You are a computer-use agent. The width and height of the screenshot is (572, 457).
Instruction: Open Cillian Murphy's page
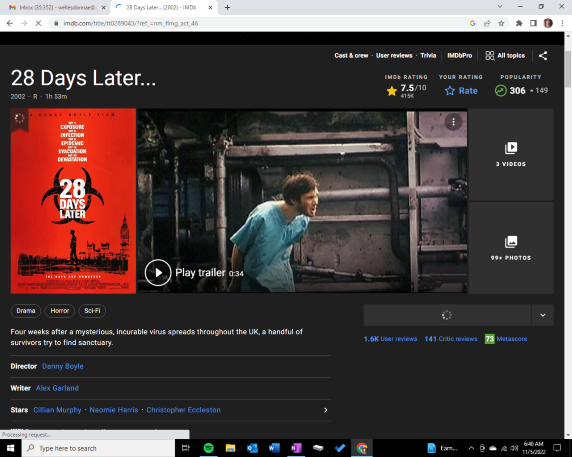pos(57,410)
